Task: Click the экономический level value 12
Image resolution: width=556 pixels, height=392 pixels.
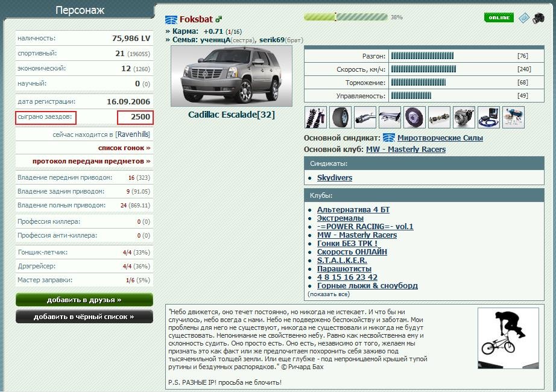Action: (126, 69)
